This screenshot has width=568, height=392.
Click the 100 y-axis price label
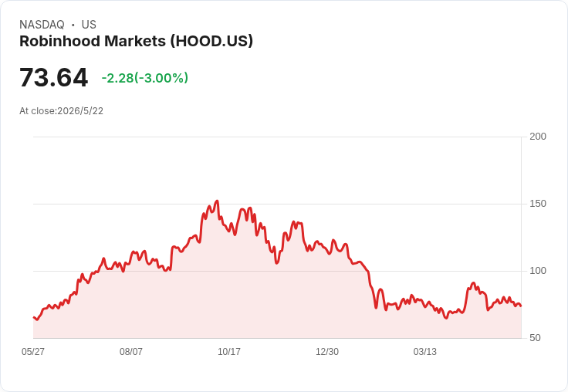pos(538,271)
